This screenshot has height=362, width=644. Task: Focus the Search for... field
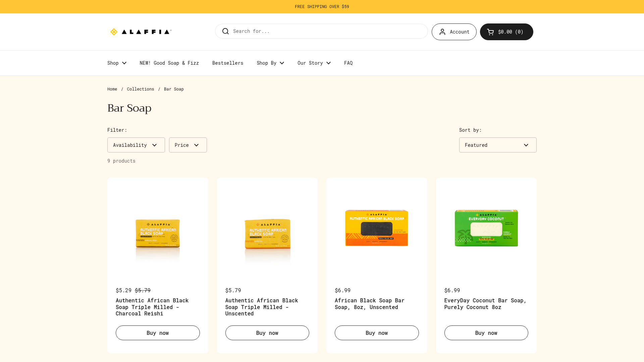(x=321, y=31)
